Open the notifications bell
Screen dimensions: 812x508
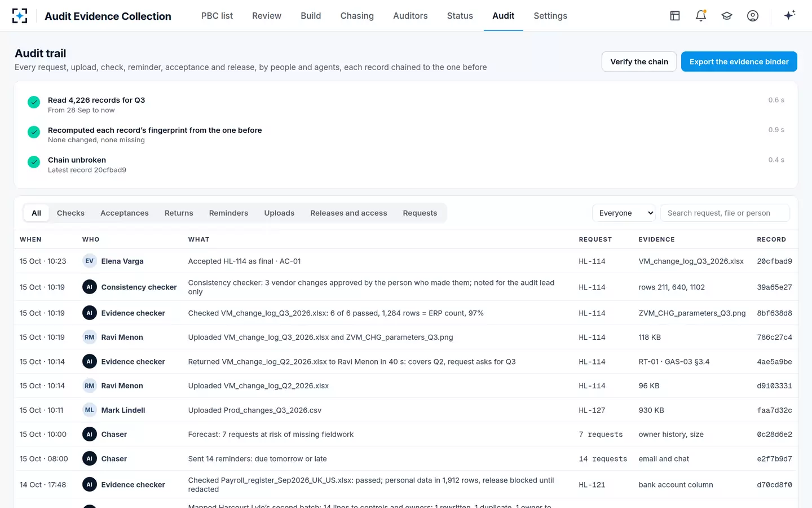[701, 16]
